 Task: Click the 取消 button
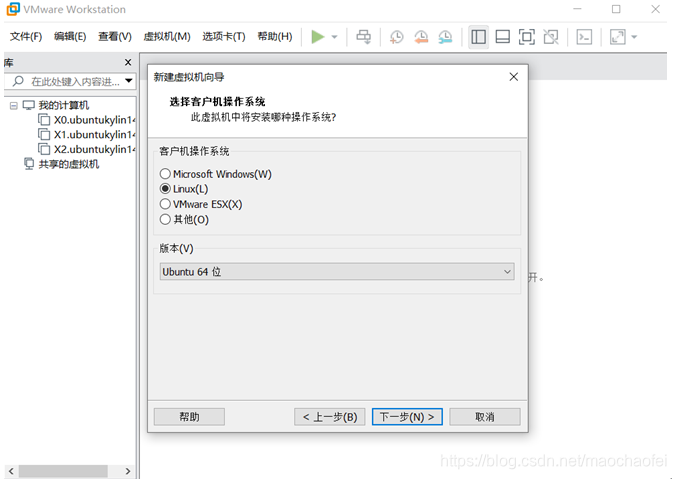485,417
